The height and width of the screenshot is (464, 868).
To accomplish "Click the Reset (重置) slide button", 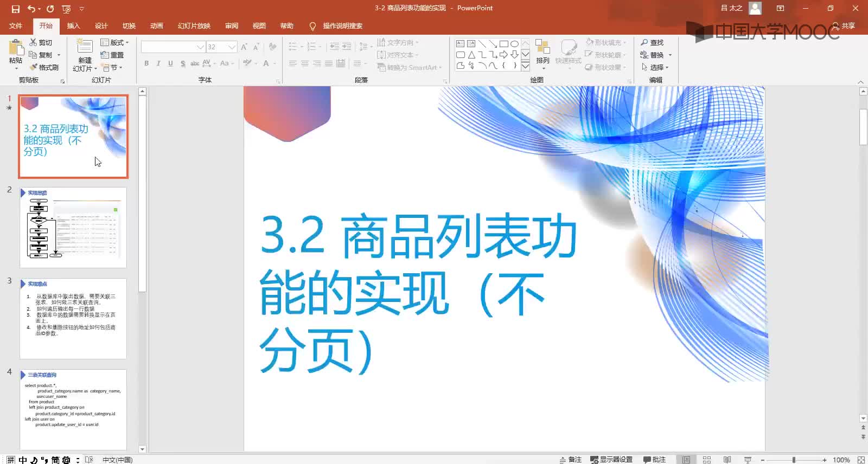I will click(112, 55).
